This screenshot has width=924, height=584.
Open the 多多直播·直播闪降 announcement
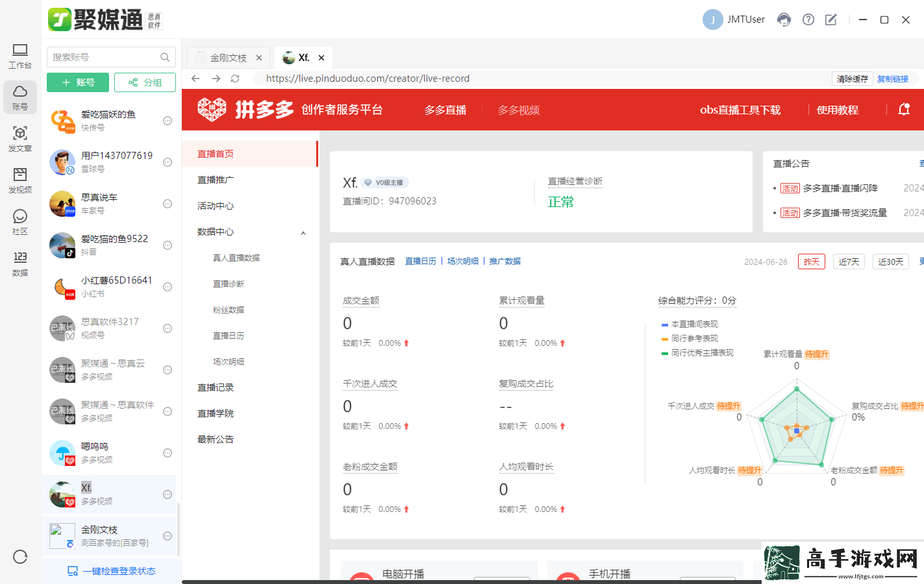point(840,188)
